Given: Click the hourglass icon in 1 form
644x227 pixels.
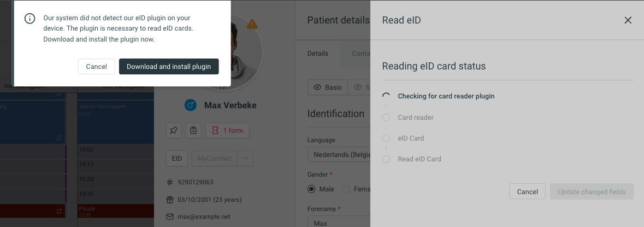Looking at the screenshot, I should [x=215, y=130].
